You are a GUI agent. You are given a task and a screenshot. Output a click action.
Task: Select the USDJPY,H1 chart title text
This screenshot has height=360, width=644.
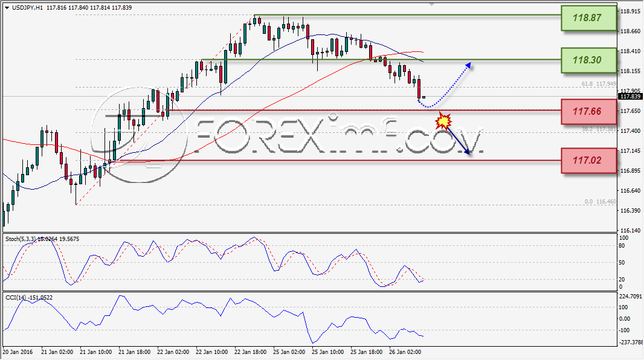click(27, 8)
